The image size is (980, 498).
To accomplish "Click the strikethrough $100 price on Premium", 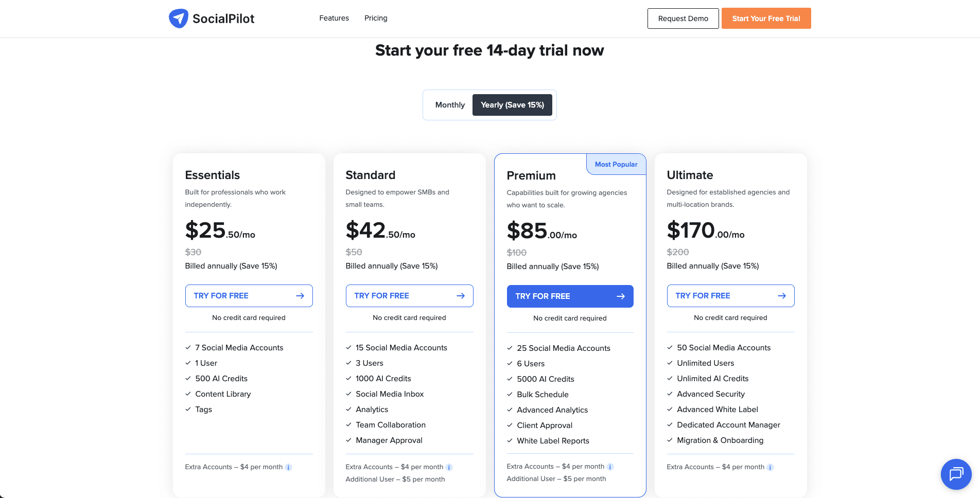I will (x=516, y=252).
